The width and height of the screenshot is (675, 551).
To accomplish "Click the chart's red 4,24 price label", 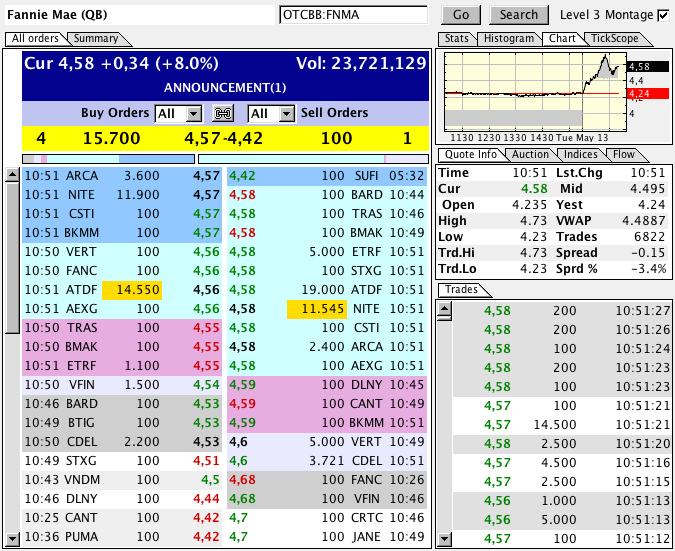I will [648, 93].
